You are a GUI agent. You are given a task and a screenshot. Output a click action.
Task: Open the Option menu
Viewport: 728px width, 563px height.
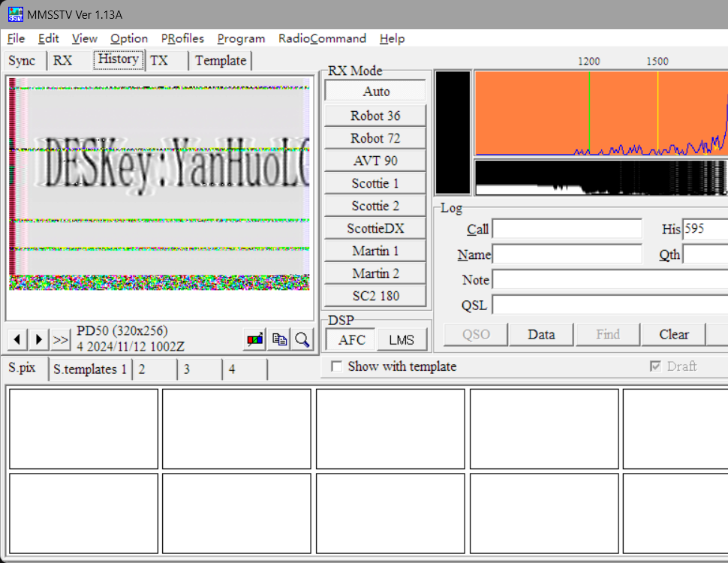point(129,38)
